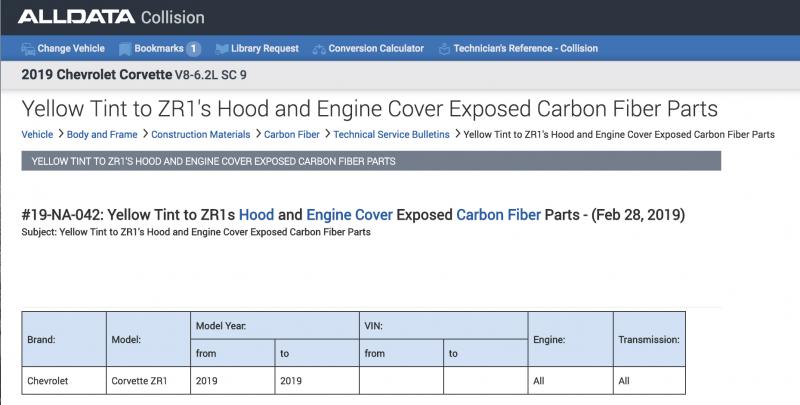Viewport: 800px width, 405px height.
Task: Click the Corvette ZR1 model cell
Action: pyautogui.click(x=148, y=381)
